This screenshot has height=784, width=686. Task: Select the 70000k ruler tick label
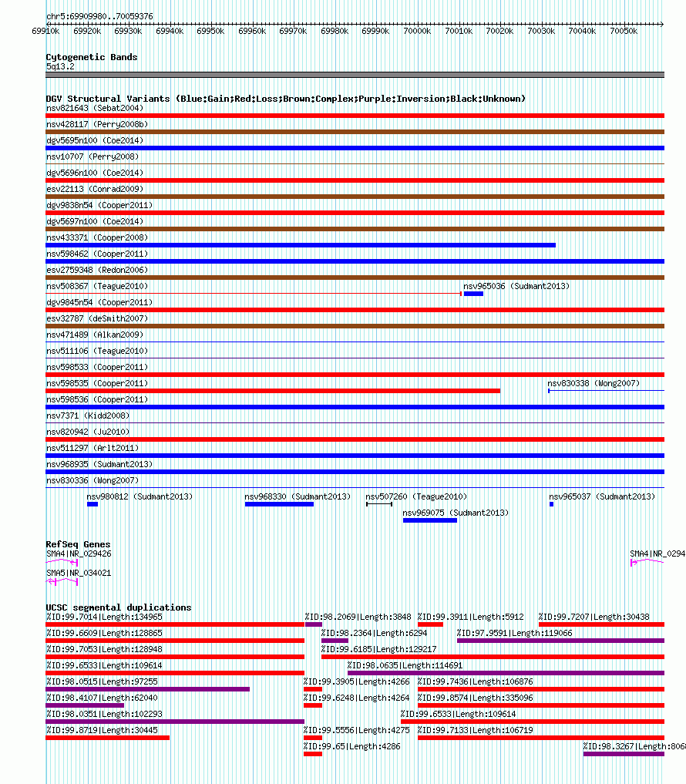tap(417, 31)
